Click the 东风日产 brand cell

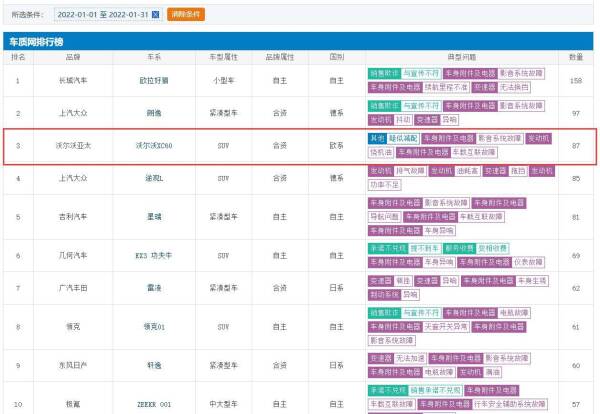73,365
